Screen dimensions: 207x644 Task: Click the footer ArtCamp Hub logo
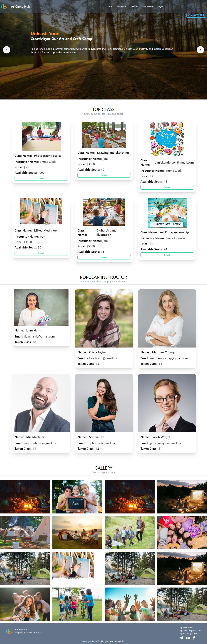coord(9,631)
